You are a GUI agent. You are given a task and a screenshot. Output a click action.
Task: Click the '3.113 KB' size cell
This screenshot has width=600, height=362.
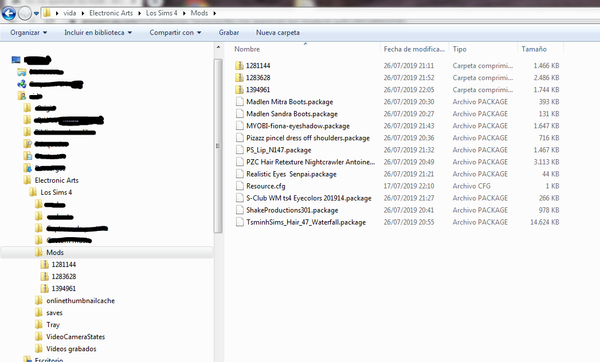(x=546, y=162)
